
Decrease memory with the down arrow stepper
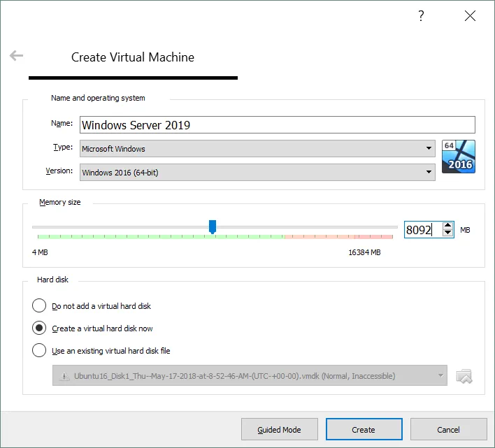pos(448,233)
